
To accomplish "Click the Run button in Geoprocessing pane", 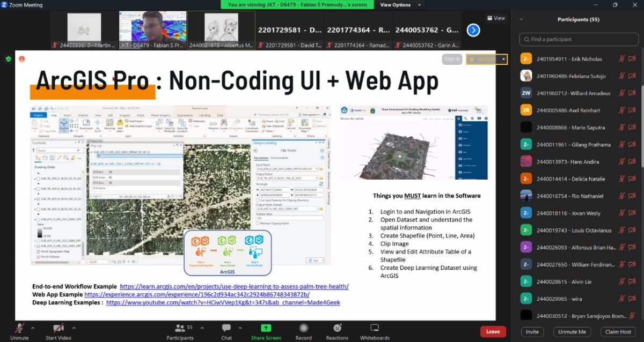I will (x=315, y=260).
